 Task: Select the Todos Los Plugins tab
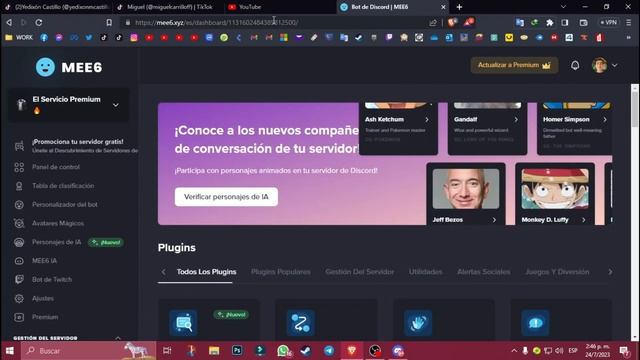click(207, 272)
